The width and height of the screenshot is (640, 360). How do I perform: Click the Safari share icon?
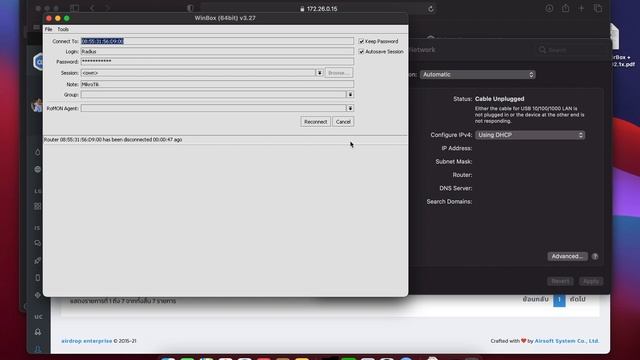565,8
